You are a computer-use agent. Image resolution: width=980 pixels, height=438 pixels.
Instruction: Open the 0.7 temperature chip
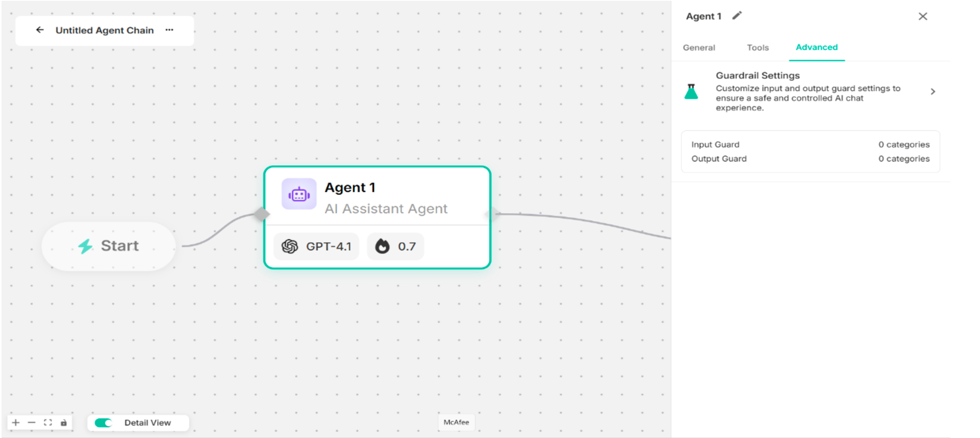pos(395,246)
